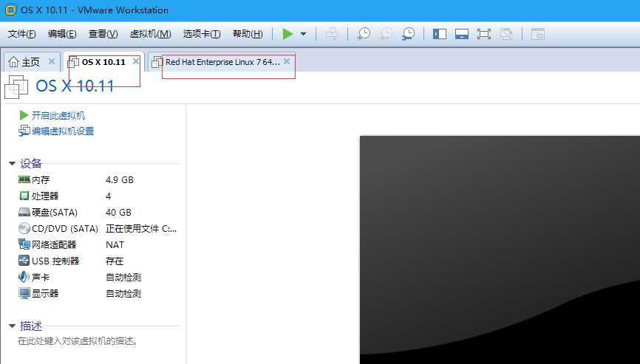This screenshot has height=364, width=640.
Task: Click the Unity mode toolbar icon
Action: pos(505,34)
